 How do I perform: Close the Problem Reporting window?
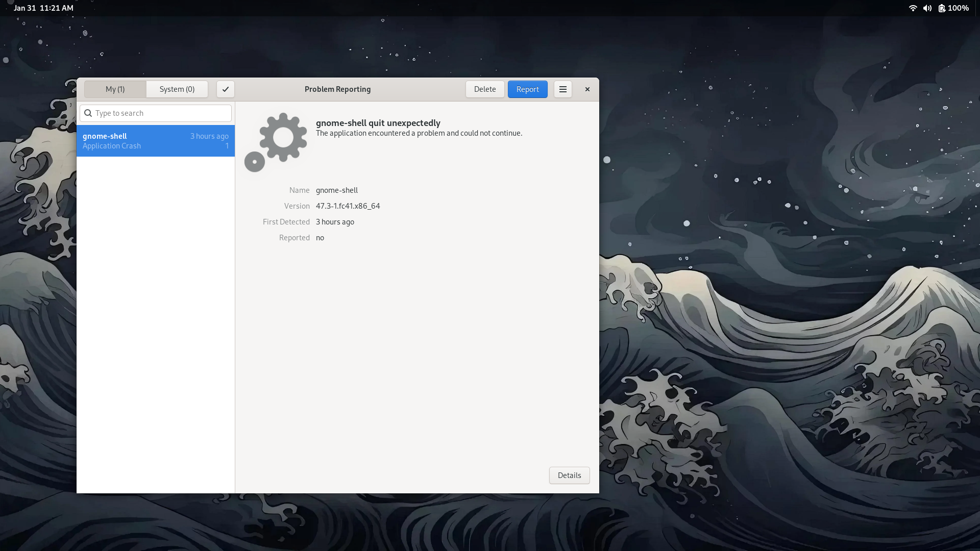587,89
